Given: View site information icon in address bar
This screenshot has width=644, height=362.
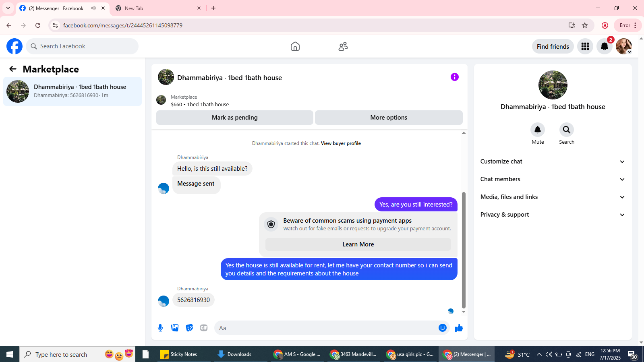Looking at the screenshot, I should click(x=55, y=25).
